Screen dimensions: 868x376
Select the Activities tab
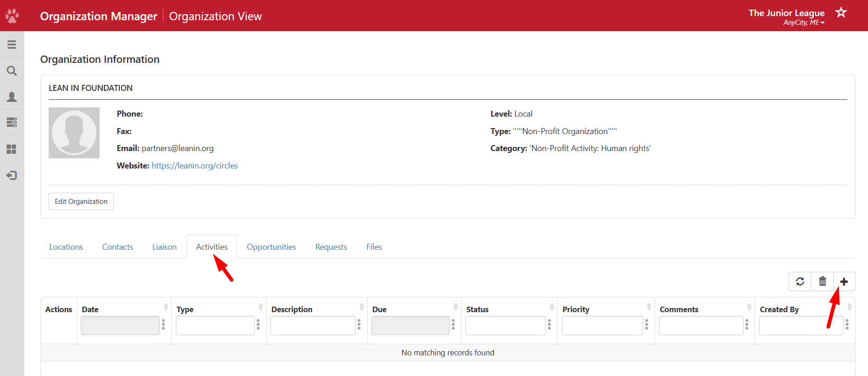tap(212, 247)
